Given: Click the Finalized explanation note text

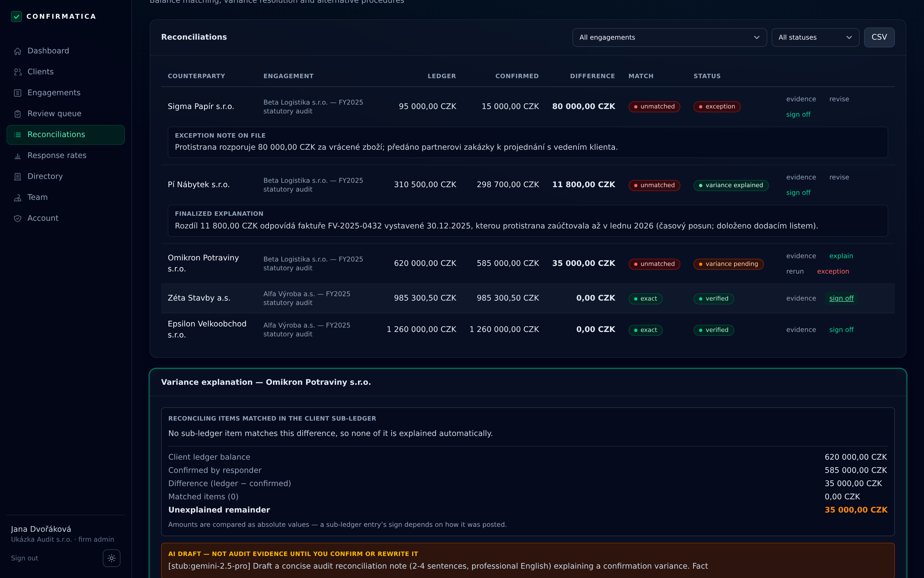Looking at the screenshot, I should tap(496, 226).
